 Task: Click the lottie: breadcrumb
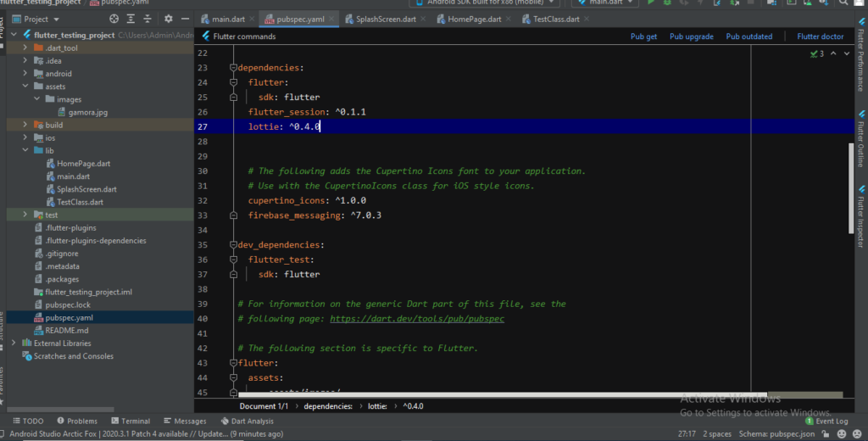click(x=377, y=406)
